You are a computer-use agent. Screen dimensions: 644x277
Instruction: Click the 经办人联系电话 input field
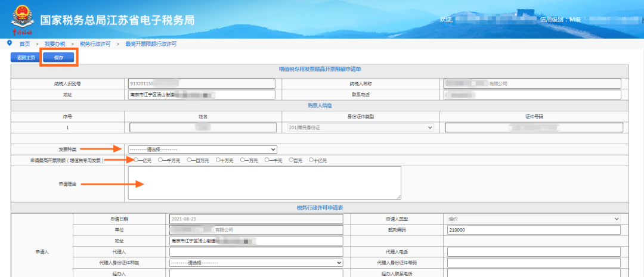(x=534, y=273)
